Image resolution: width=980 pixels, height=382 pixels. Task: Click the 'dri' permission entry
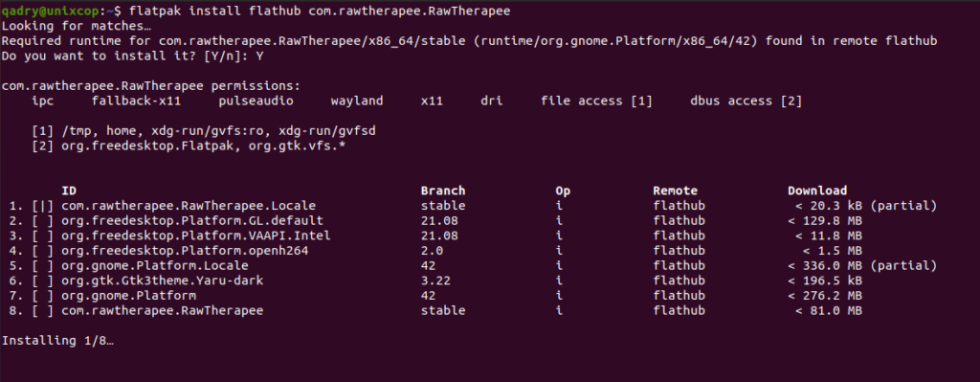492,101
